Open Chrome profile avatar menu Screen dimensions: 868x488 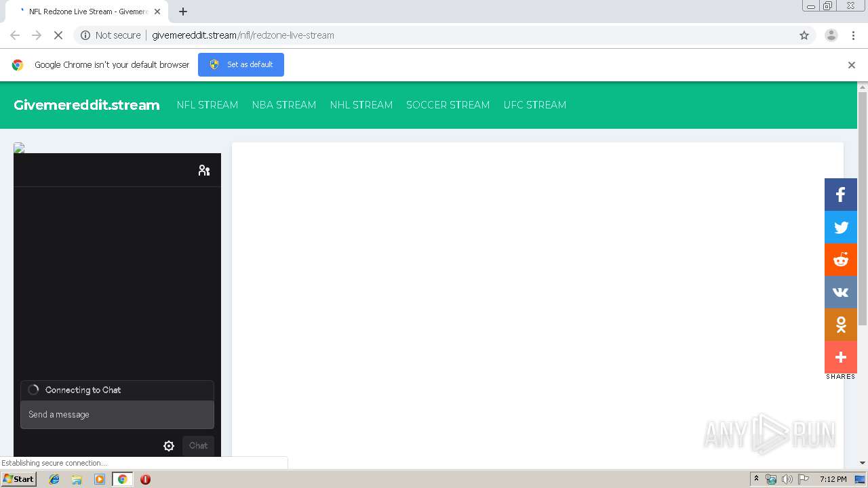pyautogui.click(x=831, y=35)
